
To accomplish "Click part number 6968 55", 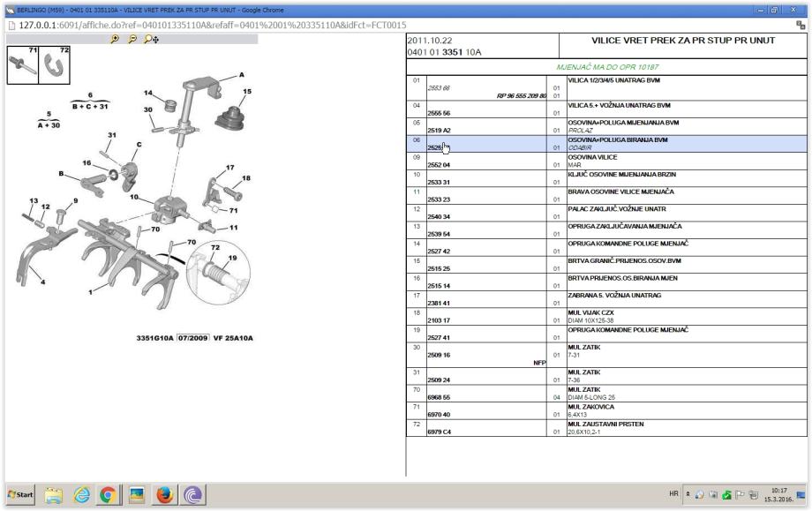I will 439,398.
